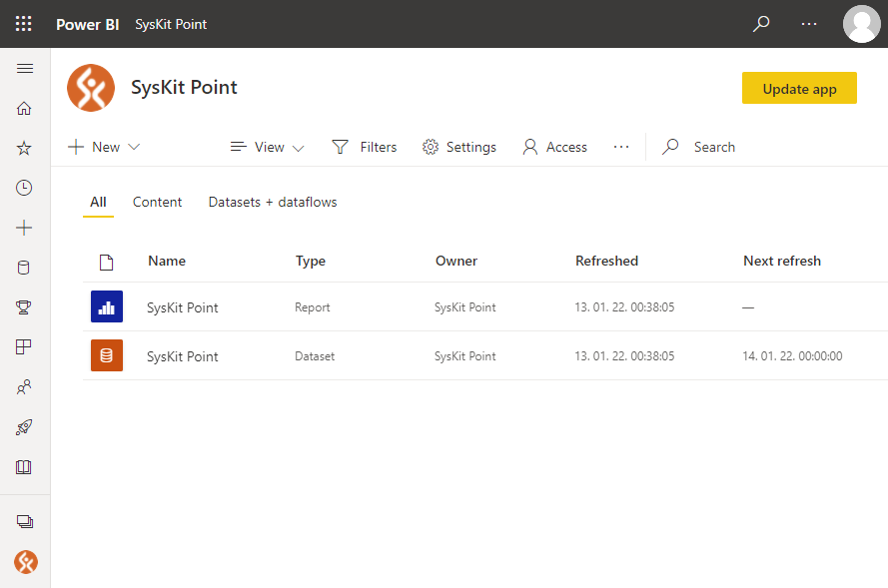Click the Report type cell
Image resolution: width=888 pixels, height=588 pixels.
(312, 307)
